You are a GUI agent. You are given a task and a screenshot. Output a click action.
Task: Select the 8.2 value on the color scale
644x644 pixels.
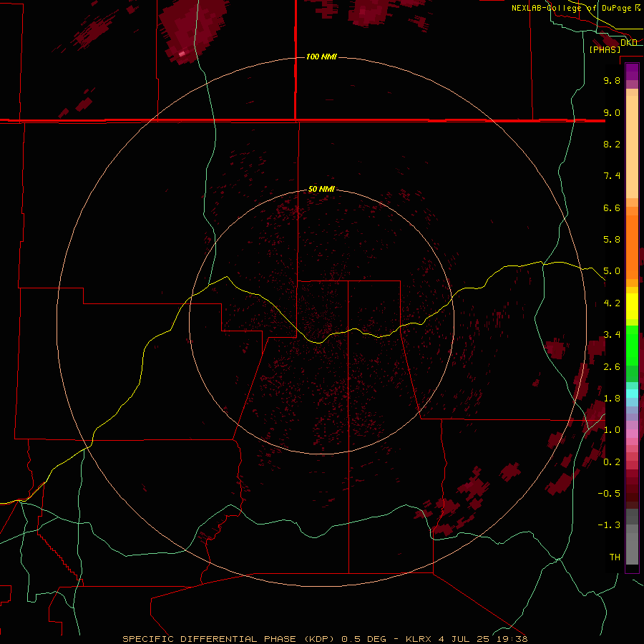click(x=612, y=144)
